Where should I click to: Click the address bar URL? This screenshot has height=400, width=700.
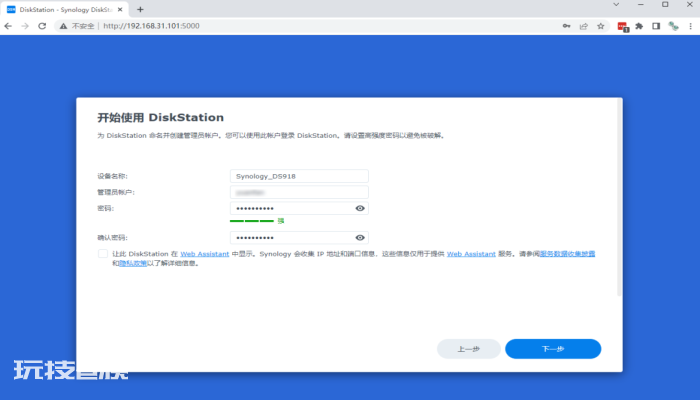151,26
